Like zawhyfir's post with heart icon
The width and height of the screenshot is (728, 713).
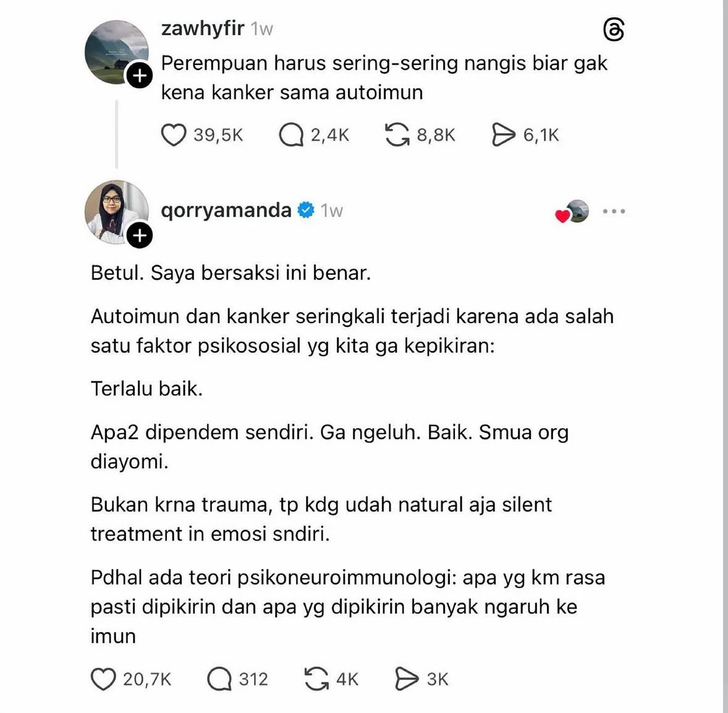point(173,135)
